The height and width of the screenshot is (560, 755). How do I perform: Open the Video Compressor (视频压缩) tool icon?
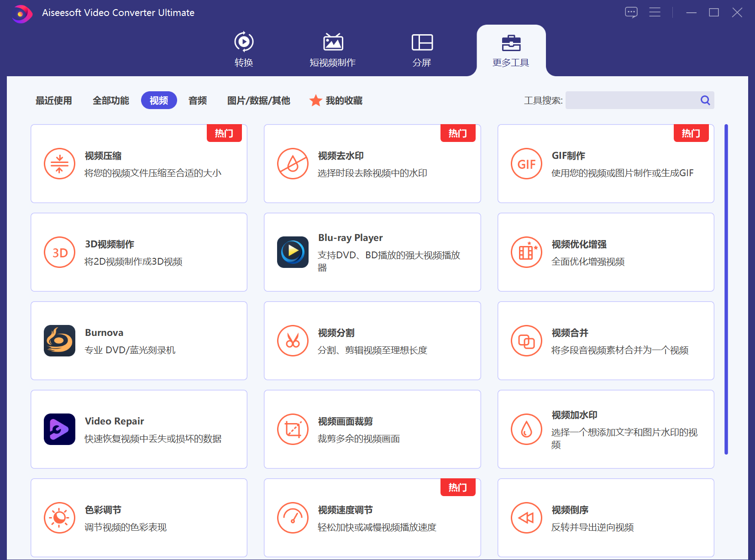pyautogui.click(x=59, y=164)
